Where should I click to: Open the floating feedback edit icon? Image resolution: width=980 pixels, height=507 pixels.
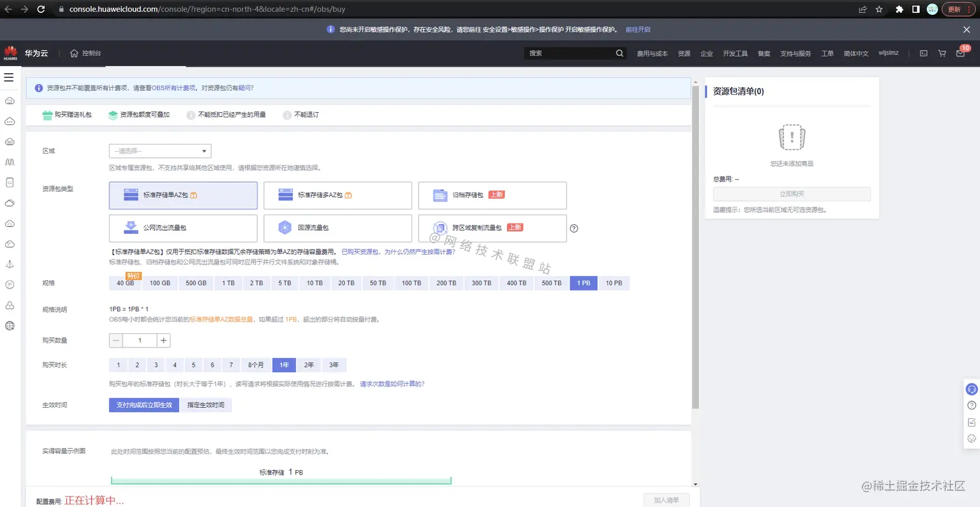click(972, 422)
